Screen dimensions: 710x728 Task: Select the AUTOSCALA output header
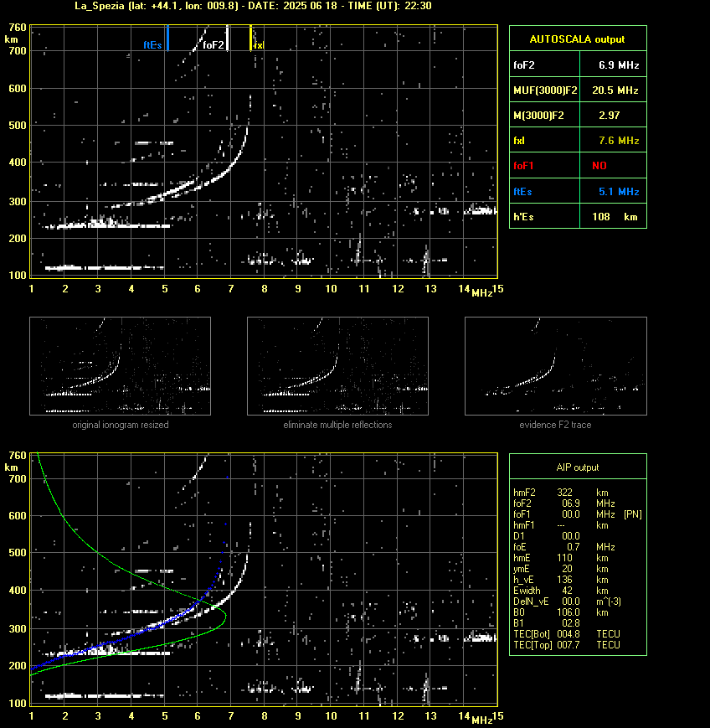578,39
